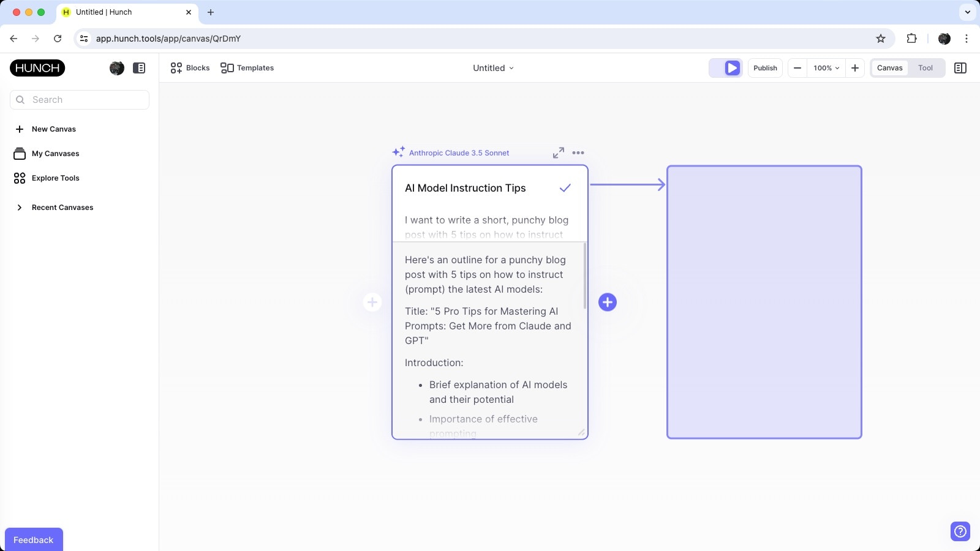Open the Blocks panel
The width and height of the screenshot is (980, 551).
pos(190,68)
